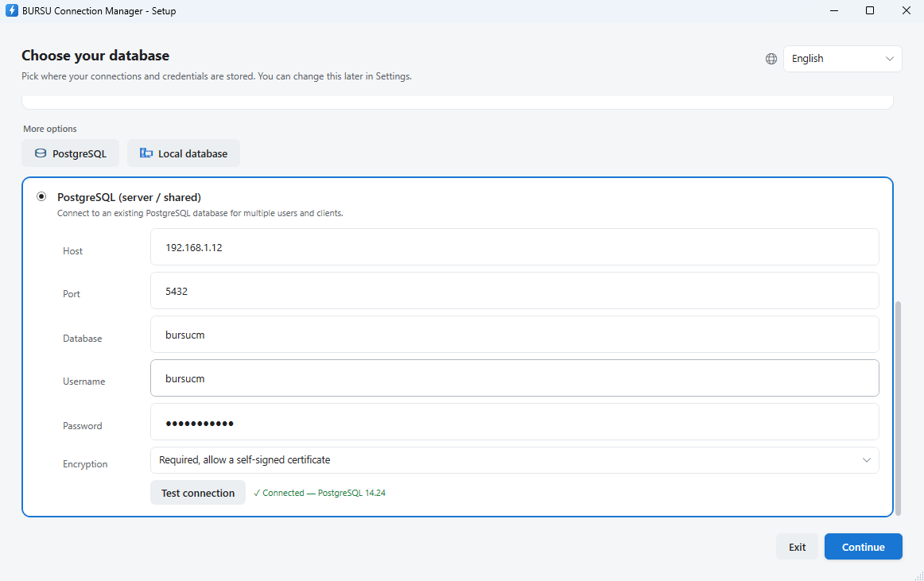Click the BURSU lightning bolt app icon
The image size is (924, 581).
11,10
